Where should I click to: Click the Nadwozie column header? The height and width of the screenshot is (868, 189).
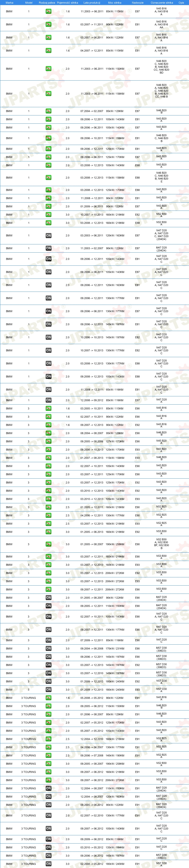click(x=138, y=3)
